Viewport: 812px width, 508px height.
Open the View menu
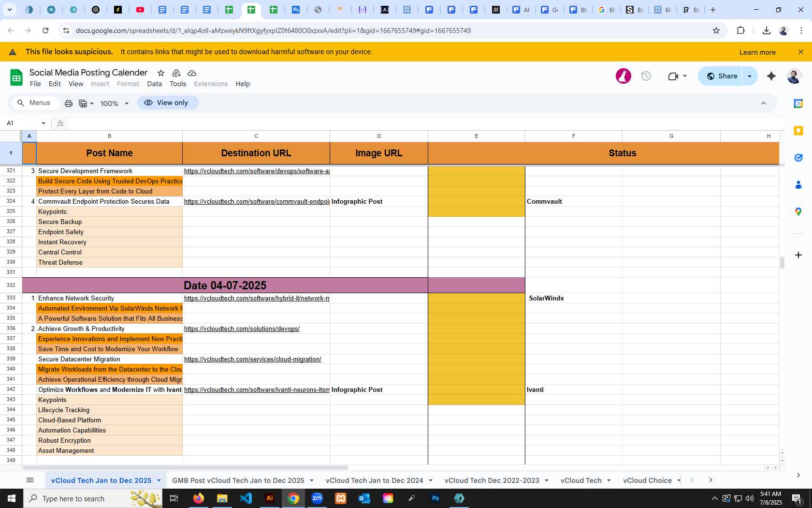(75, 84)
